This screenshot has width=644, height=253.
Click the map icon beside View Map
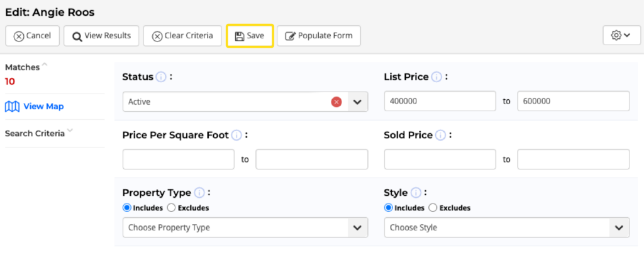coord(13,107)
